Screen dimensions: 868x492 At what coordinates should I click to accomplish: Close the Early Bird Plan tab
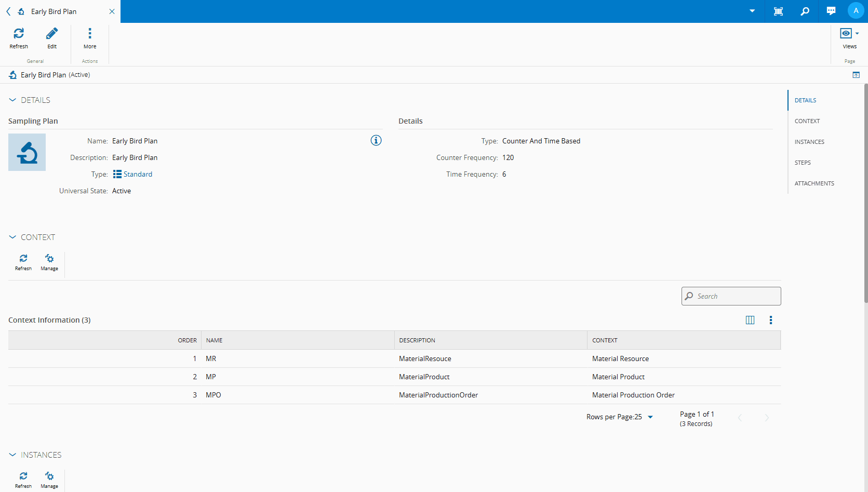coord(112,11)
